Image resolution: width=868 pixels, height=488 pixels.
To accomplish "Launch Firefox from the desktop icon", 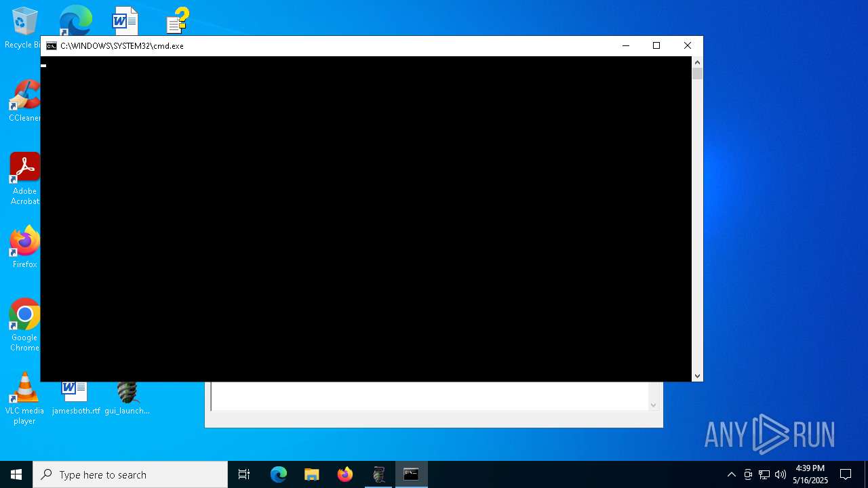I will (x=24, y=247).
